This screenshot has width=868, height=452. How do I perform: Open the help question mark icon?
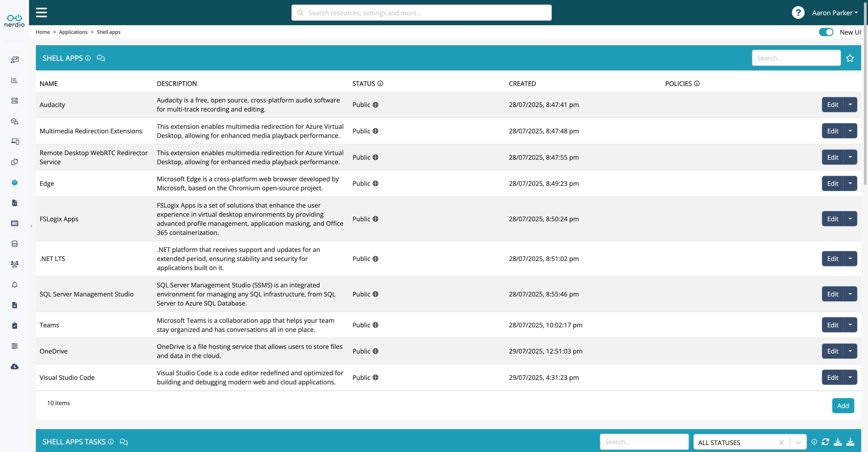click(x=798, y=13)
